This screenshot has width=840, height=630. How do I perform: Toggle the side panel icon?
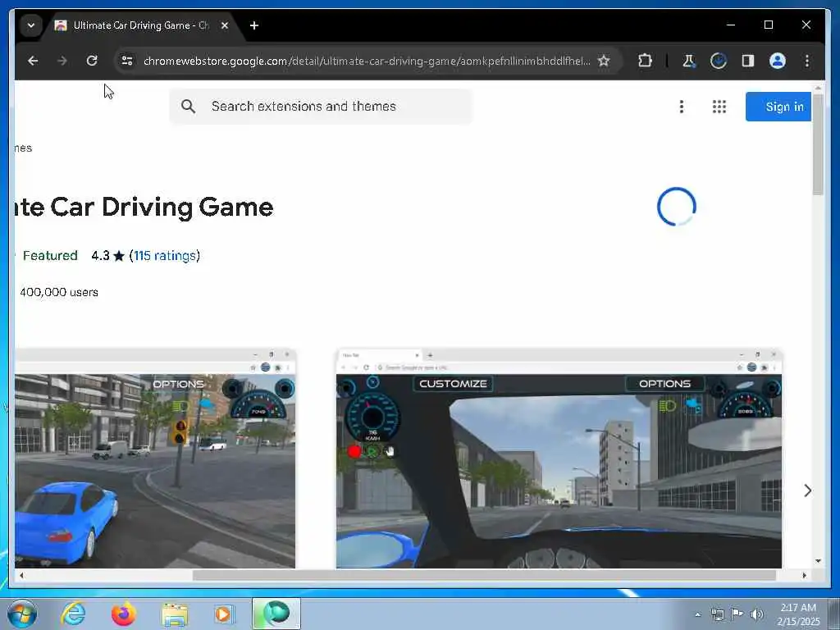tap(748, 61)
